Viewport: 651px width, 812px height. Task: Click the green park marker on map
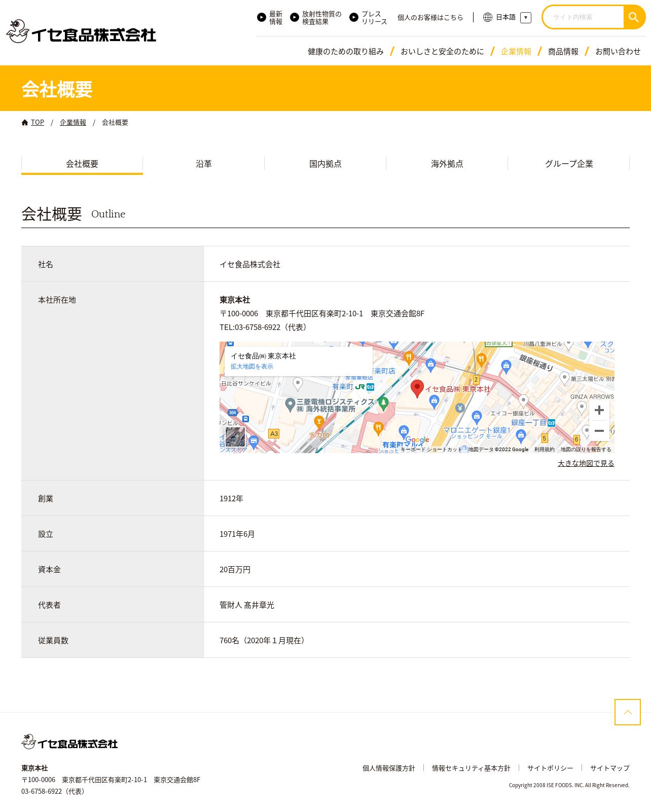(383, 404)
